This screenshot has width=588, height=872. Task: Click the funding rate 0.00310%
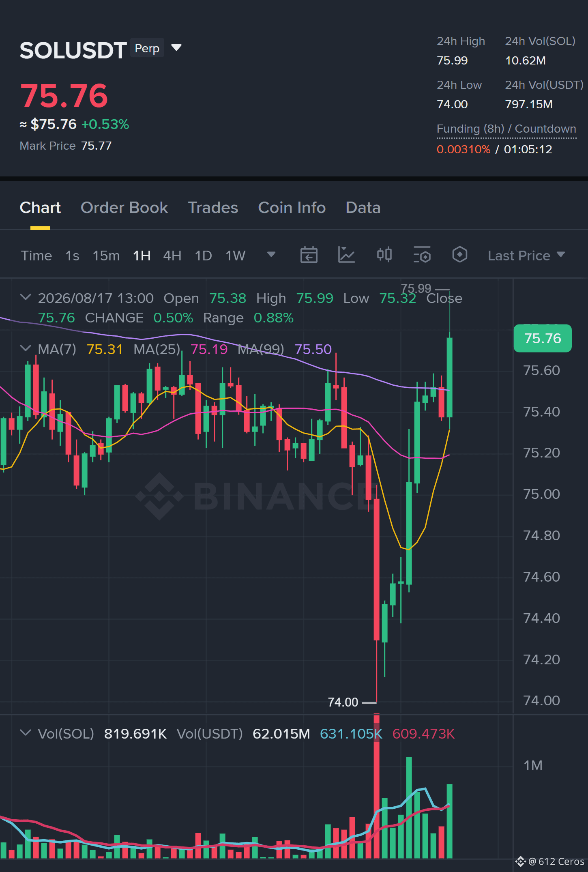tap(464, 149)
